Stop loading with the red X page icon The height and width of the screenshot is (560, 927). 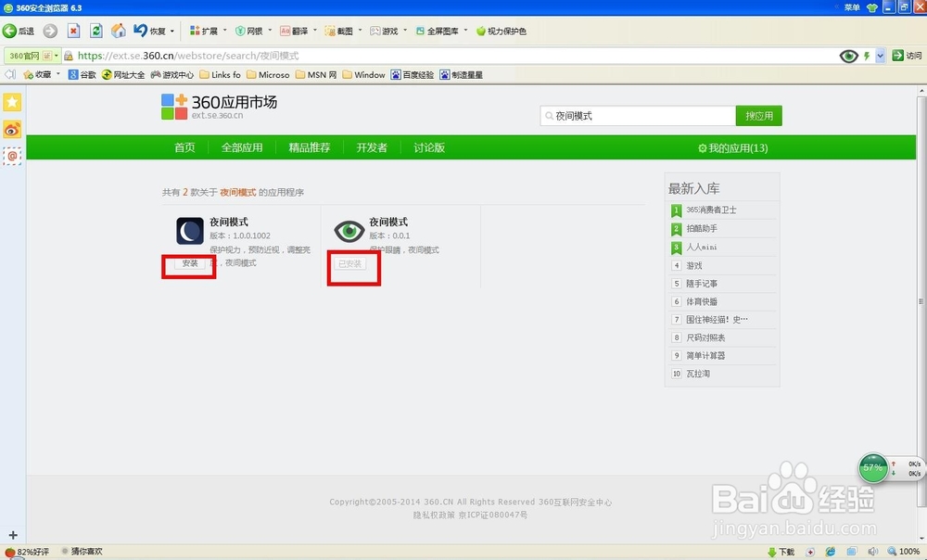[73, 31]
